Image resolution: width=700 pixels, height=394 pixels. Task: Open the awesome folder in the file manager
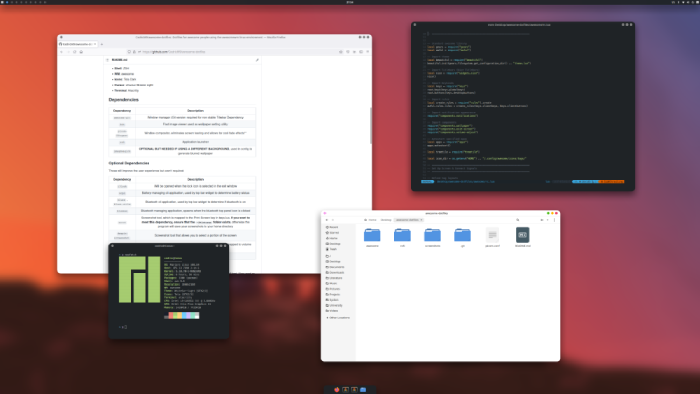372,236
